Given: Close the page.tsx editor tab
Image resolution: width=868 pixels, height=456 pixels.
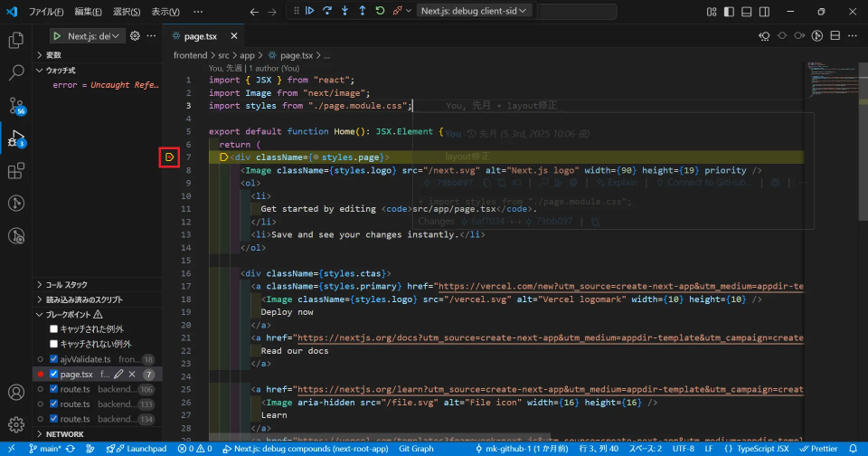Looking at the screenshot, I should (x=234, y=36).
